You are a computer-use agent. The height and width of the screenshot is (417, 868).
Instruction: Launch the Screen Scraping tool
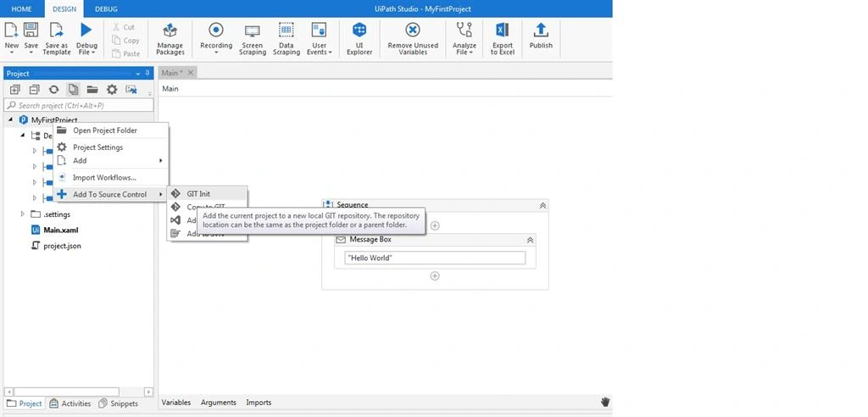pos(253,37)
